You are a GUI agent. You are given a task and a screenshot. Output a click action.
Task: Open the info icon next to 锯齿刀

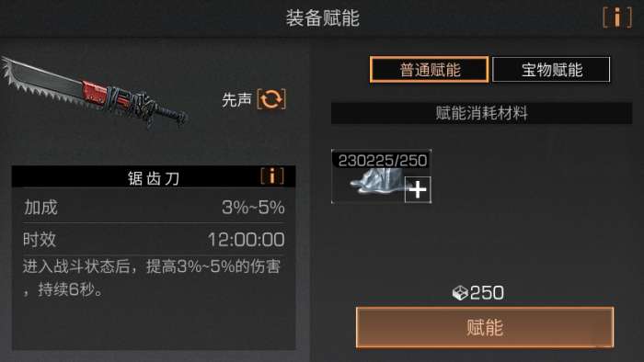click(x=272, y=176)
